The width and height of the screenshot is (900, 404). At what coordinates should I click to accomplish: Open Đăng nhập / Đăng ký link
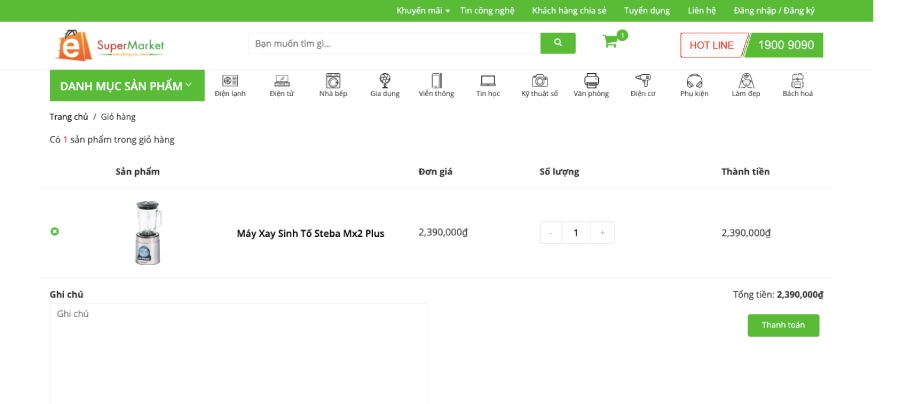[x=774, y=10]
